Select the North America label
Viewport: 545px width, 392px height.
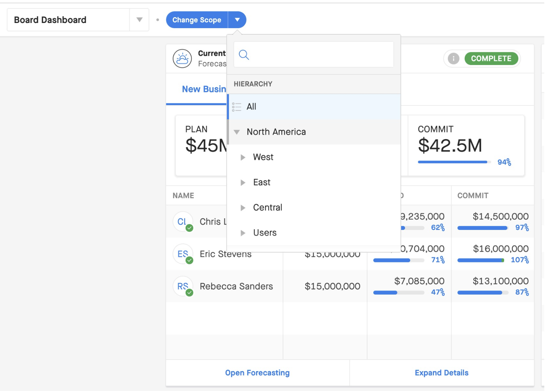276,132
